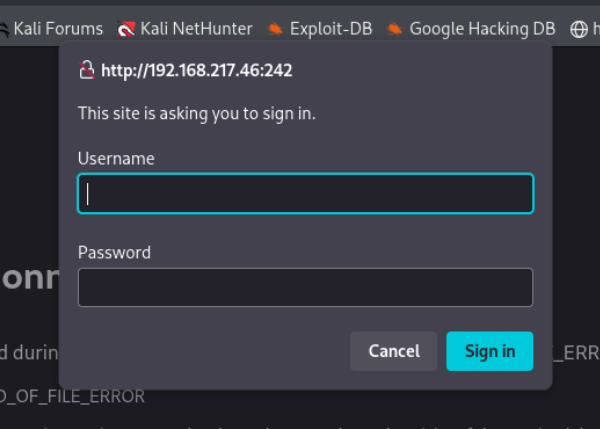Click the Password field label
The image size is (600, 429).
[114, 252]
